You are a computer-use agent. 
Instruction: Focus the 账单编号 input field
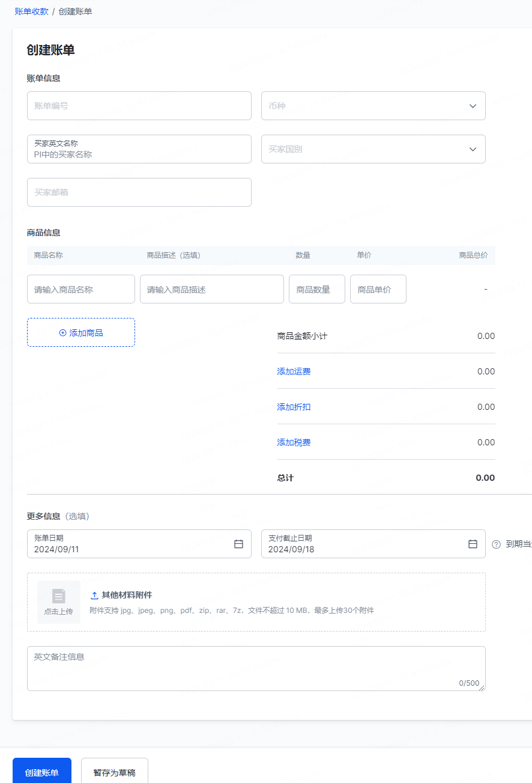[x=139, y=106]
